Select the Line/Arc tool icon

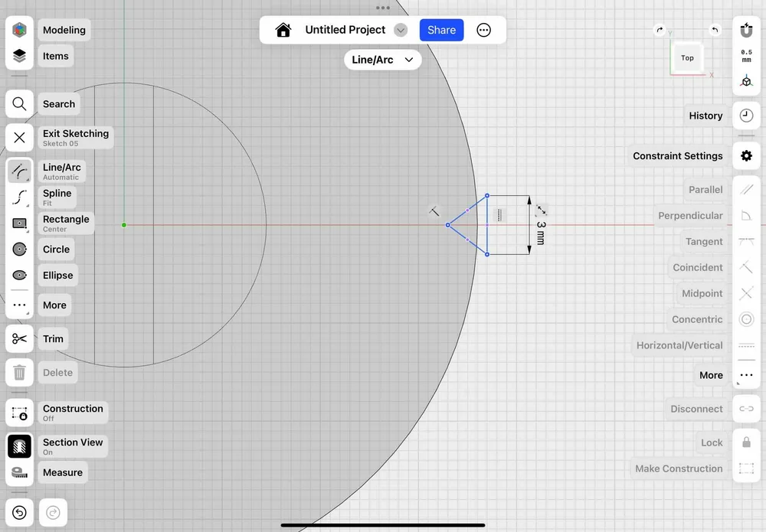coord(20,171)
